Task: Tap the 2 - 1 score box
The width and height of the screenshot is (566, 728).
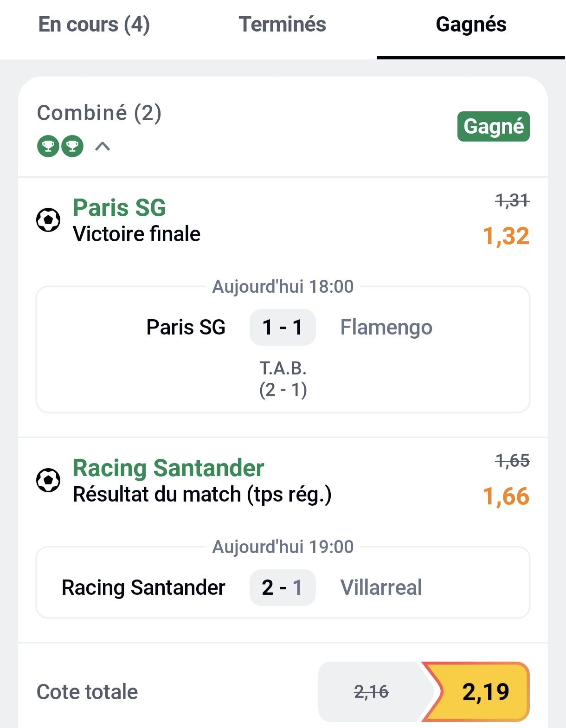Action: pos(283,587)
